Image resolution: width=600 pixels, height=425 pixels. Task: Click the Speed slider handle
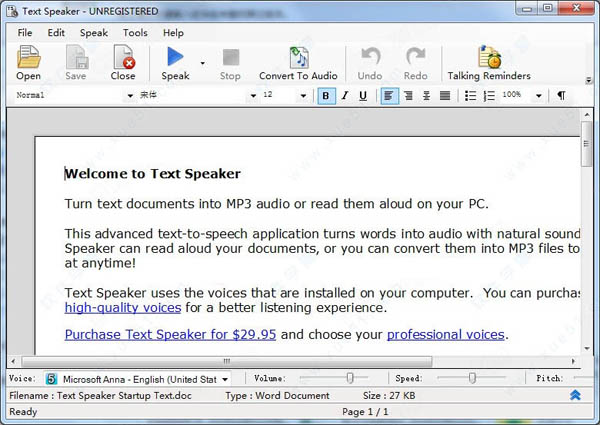click(472, 378)
